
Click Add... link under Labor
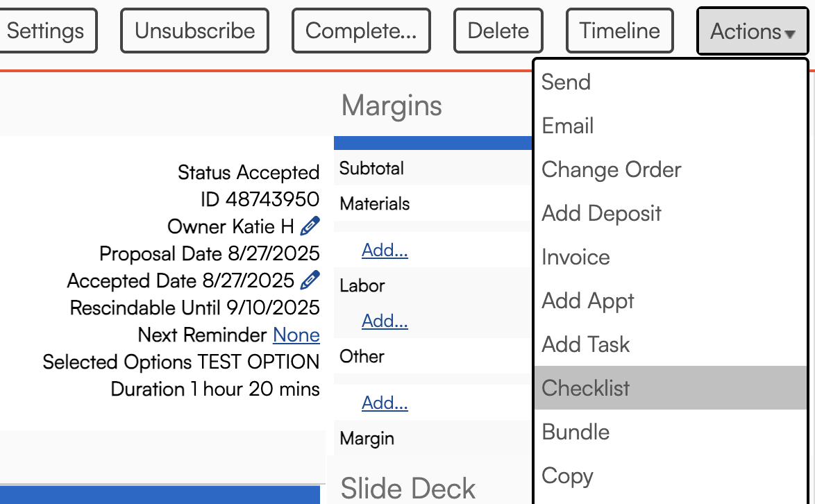pos(385,321)
